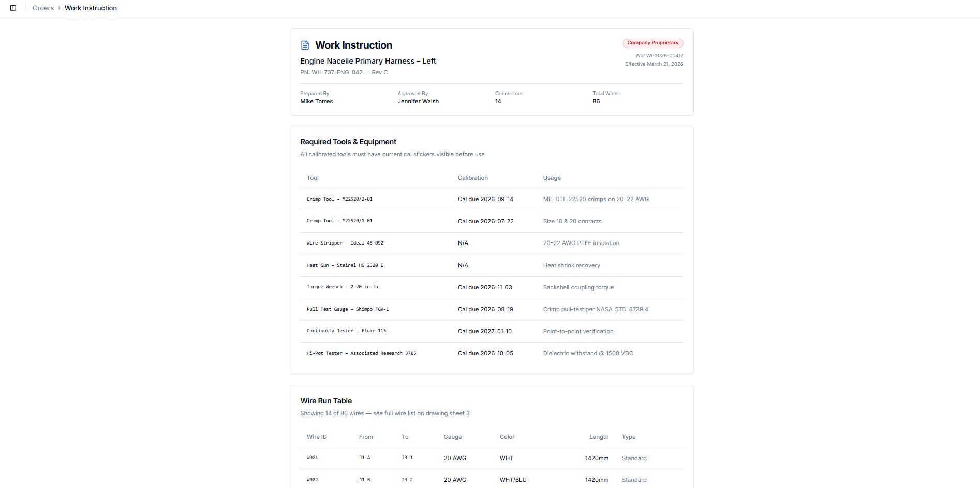Go back to Orders breadcrumb

43,8
